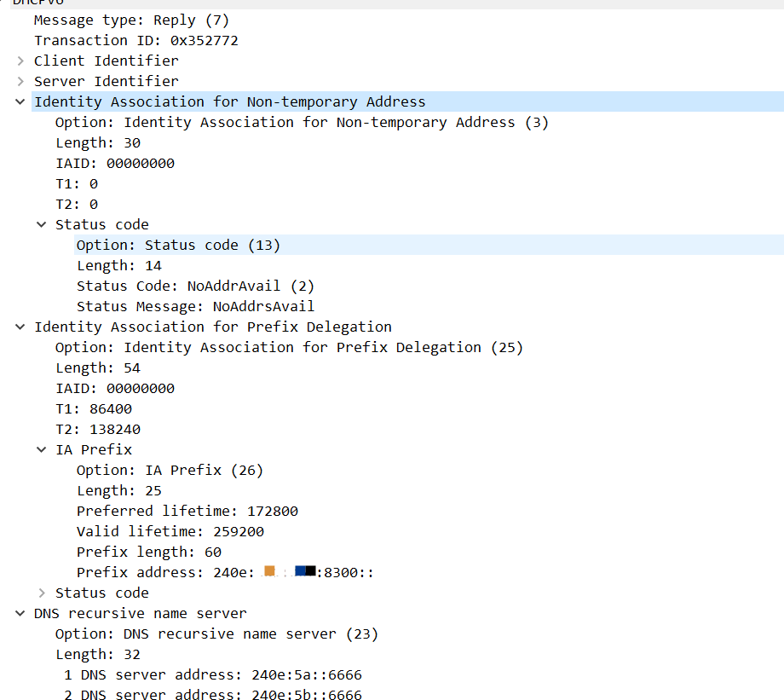Screen dimensions: 784x700
Task: Click the Option: Status code (13) row
Action: 178,245
